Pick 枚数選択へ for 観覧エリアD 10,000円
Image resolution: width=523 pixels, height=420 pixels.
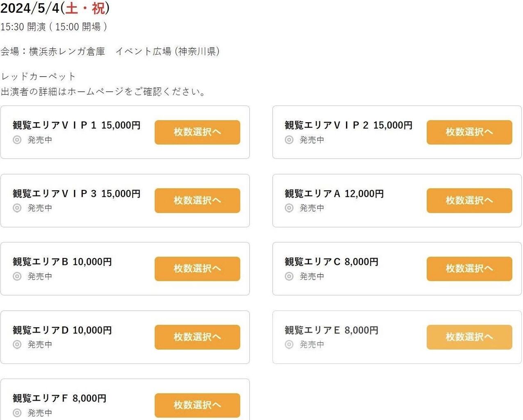click(197, 337)
